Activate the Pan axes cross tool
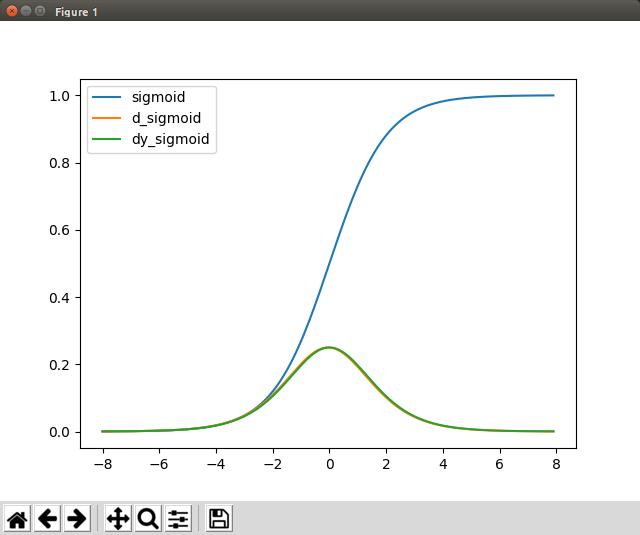 click(x=118, y=519)
